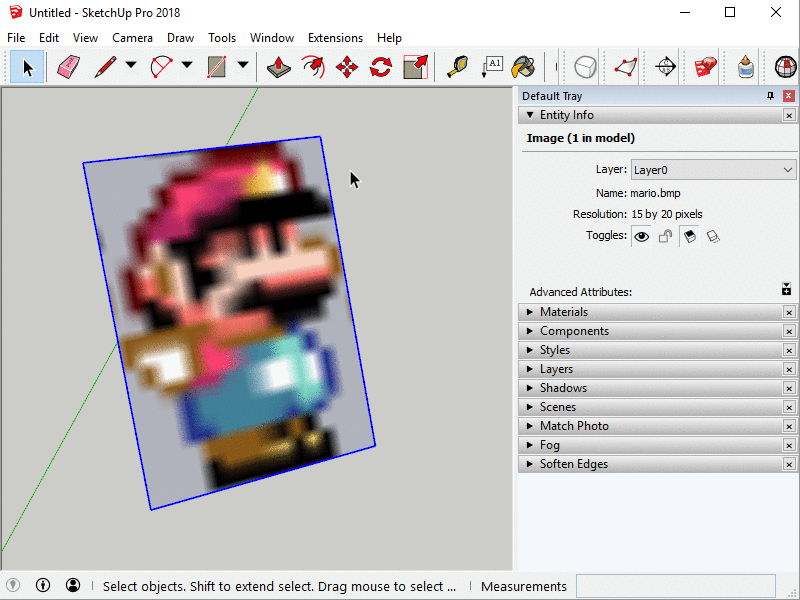Screen dimensions: 800x600
Task: Toggle visibility eye for the image
Action: pos(641,237)
